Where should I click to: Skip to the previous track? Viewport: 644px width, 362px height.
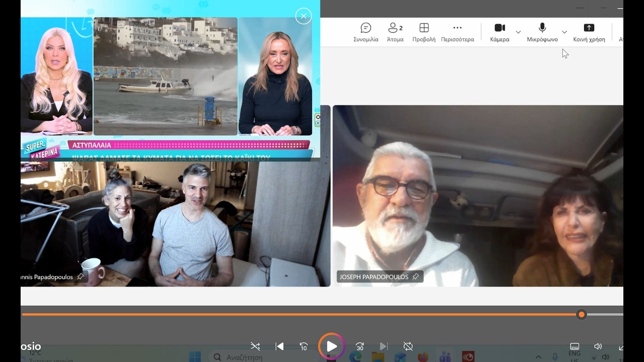point(280,346)
